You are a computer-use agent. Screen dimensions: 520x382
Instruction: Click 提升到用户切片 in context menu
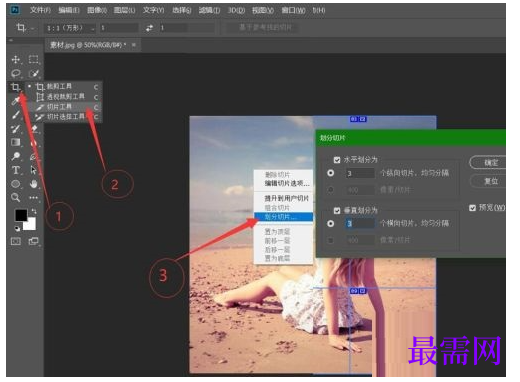pos(287,198)
